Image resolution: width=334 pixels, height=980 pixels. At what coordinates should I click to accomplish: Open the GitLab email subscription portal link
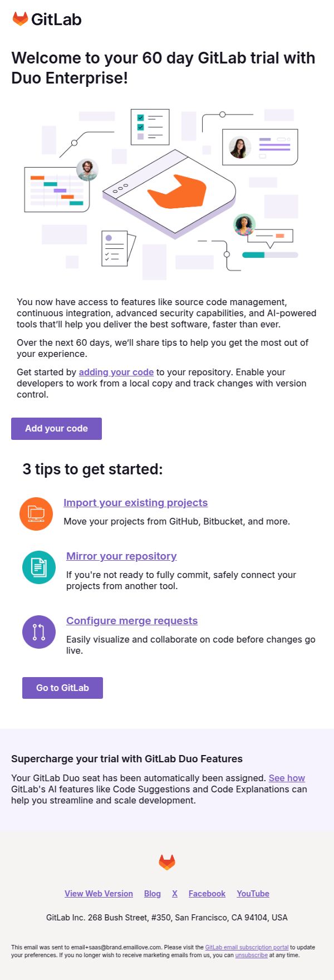[247, 947]
